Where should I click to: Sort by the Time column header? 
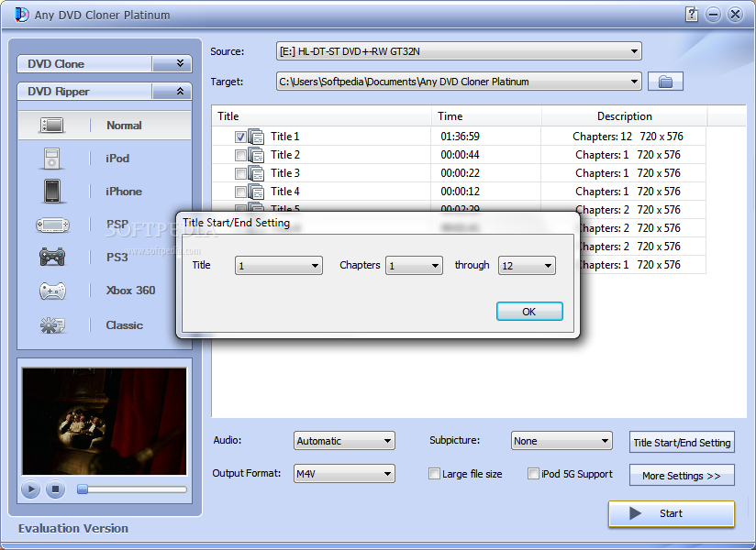pos(486,116)
